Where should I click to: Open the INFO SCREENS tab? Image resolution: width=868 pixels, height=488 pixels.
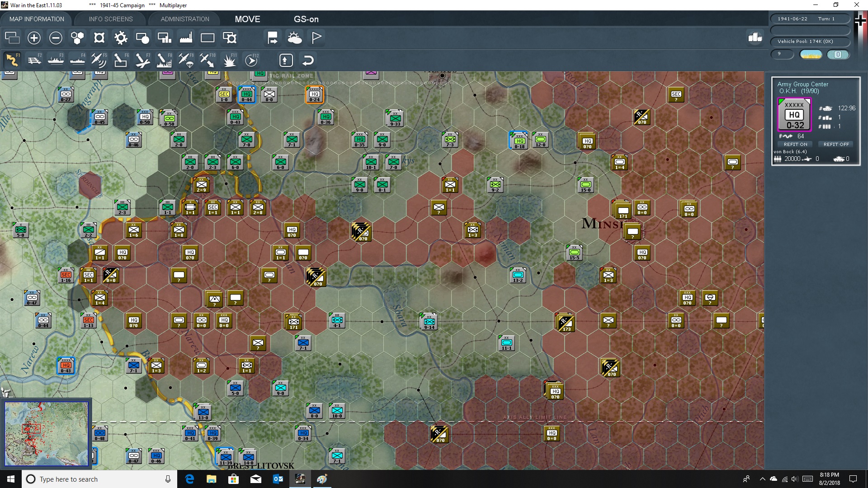point(111,19)
